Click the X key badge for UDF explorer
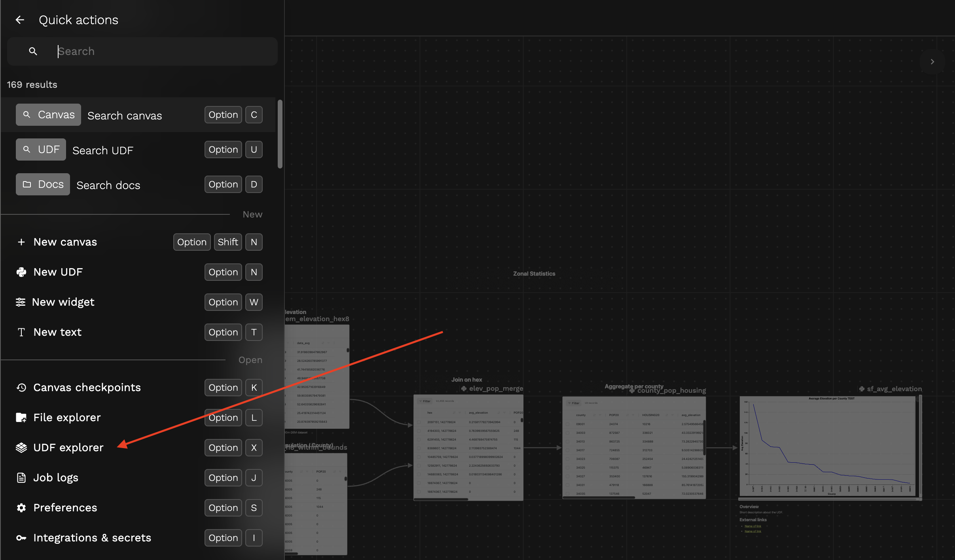This screenshot has height=560, width=955. tap(254, 448)
